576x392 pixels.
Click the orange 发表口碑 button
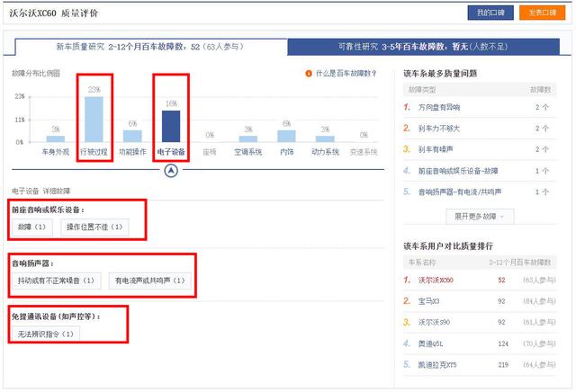tap(542, 13)
